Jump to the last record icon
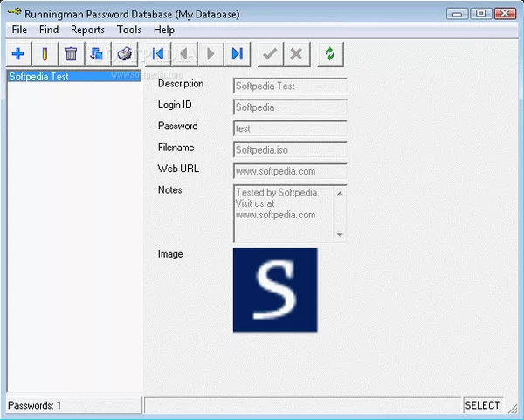Screen dimensions: 524x420 coord(238,54)
